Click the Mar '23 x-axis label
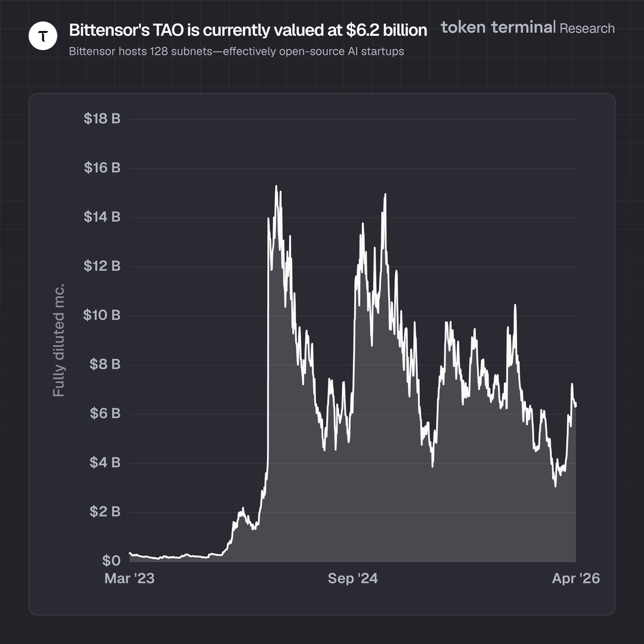644x644 pixels. [129, 578]
